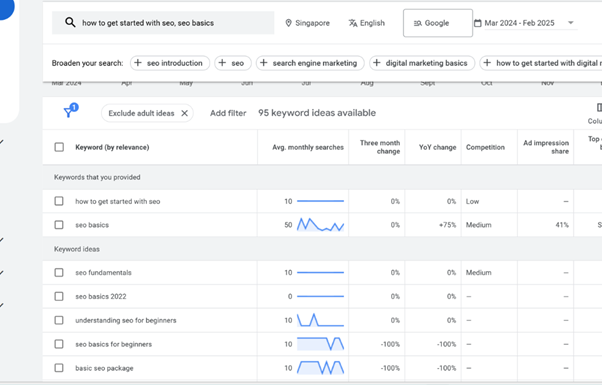
Task: Sort by Three month change column
Action: (x=380, y=147)
